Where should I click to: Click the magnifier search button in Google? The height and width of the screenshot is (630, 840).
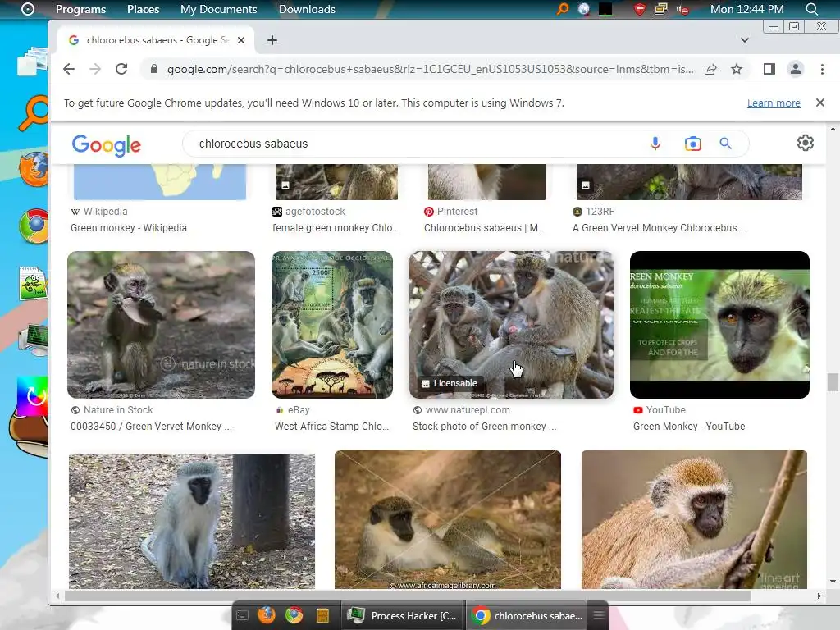(725, 144)
